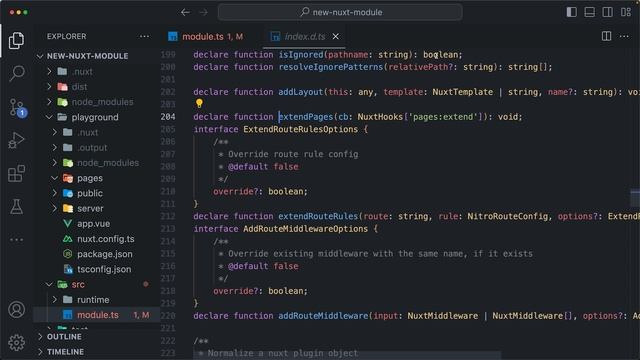Go back with the left arrow

[x=185, y=12]
